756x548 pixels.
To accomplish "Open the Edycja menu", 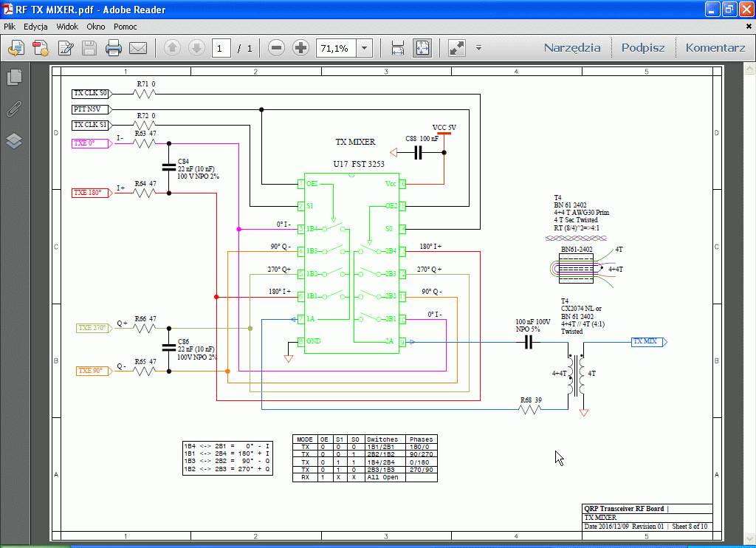I will pos(35,27).
